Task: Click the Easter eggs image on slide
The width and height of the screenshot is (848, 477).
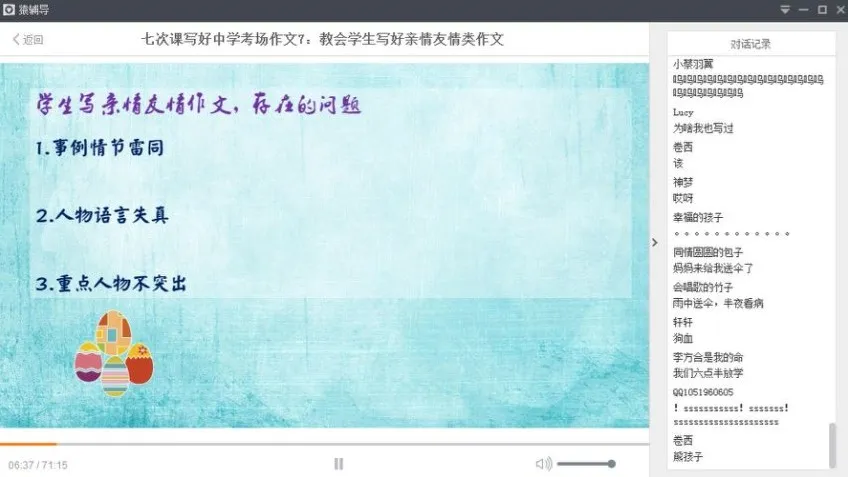Action: point(114,353)
